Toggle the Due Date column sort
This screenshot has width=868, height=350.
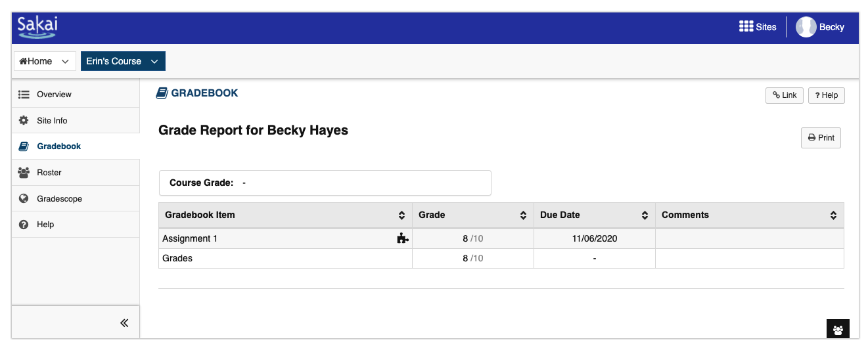pyautogui.click(x=645, y=215)
